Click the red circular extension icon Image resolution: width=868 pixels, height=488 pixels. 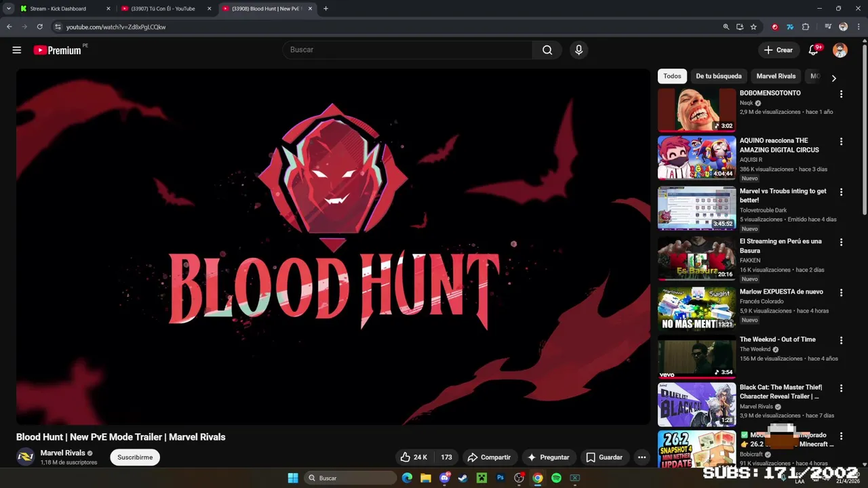pos(775,27)
